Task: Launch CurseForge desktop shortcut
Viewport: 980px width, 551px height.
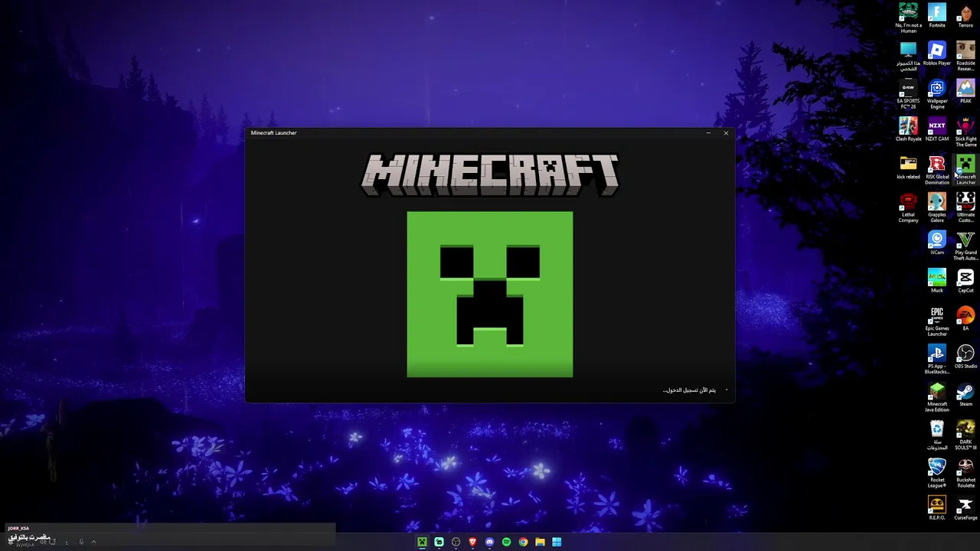Action: pos(965,507)
